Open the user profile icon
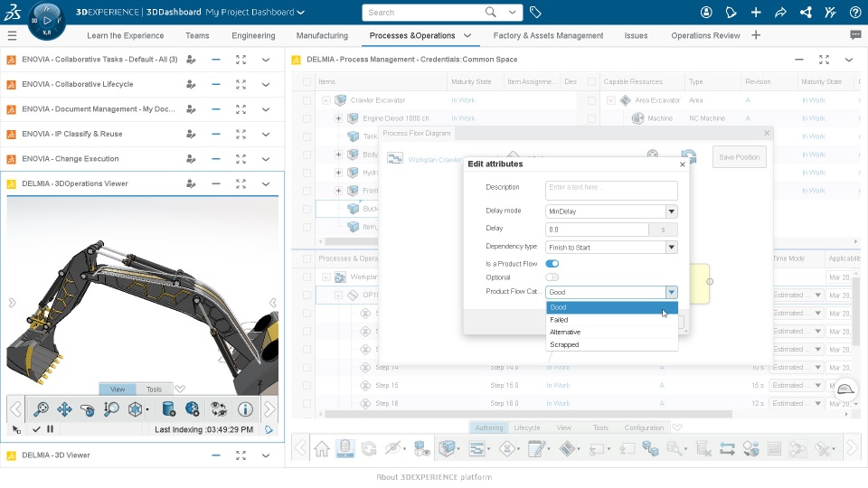The height and width of the screenshot is (488, 868). (x=706, y=12)
